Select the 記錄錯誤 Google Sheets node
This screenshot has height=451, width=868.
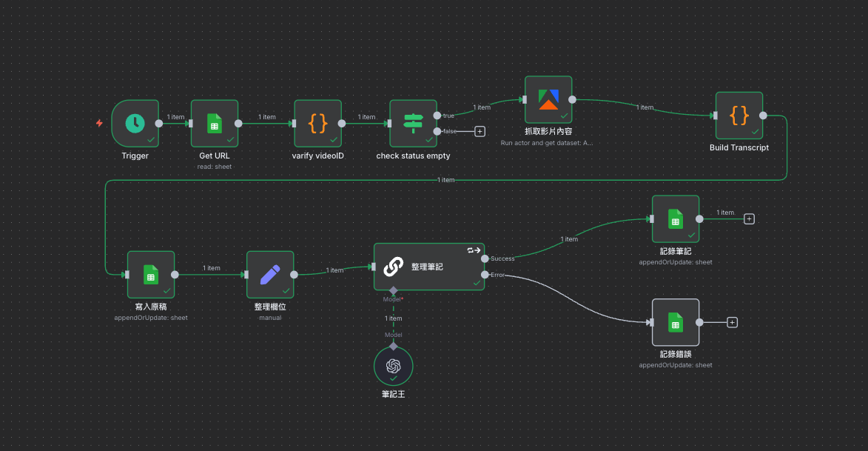click(675, 322)
